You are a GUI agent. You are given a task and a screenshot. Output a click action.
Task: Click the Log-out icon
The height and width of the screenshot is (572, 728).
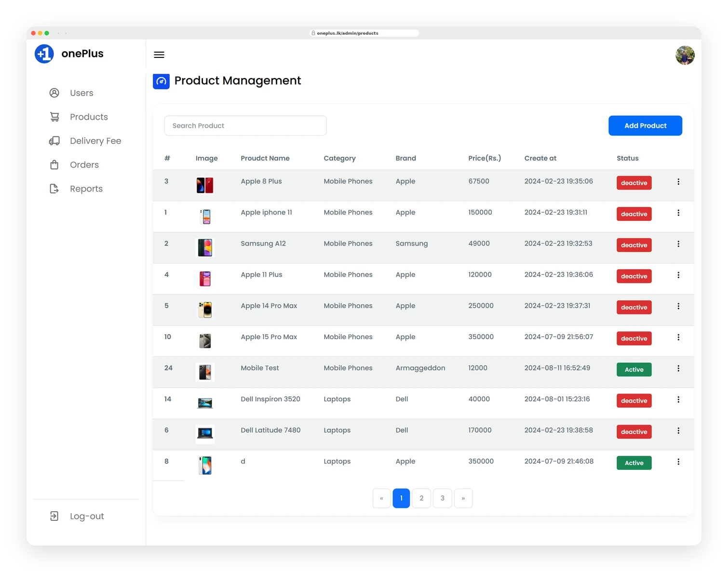54,516
